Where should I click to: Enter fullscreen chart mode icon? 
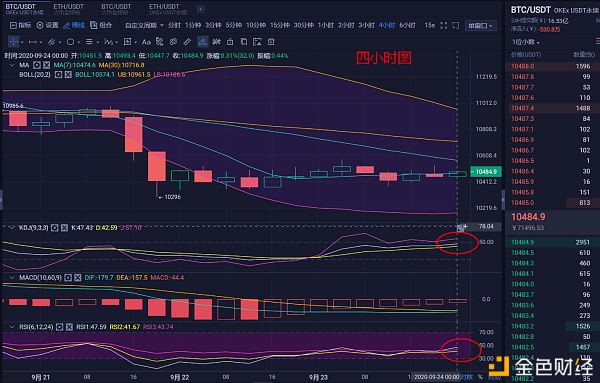pos(443,25)
